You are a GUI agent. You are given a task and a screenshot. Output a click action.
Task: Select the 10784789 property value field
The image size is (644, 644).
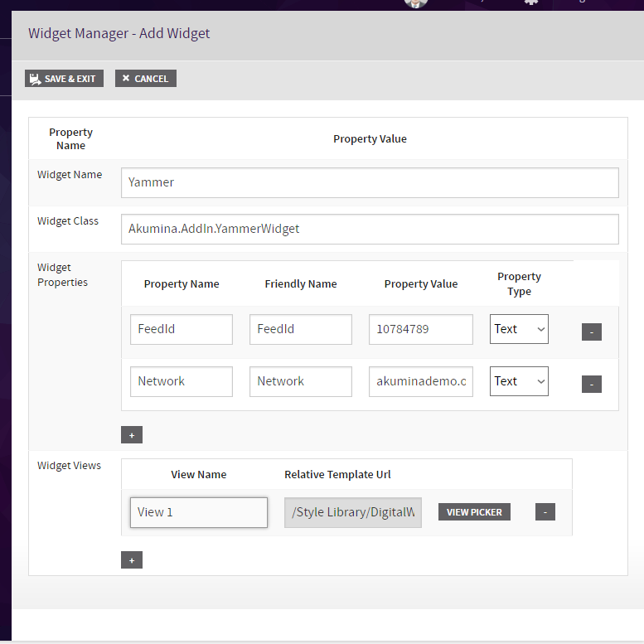[x=420, y=329]
